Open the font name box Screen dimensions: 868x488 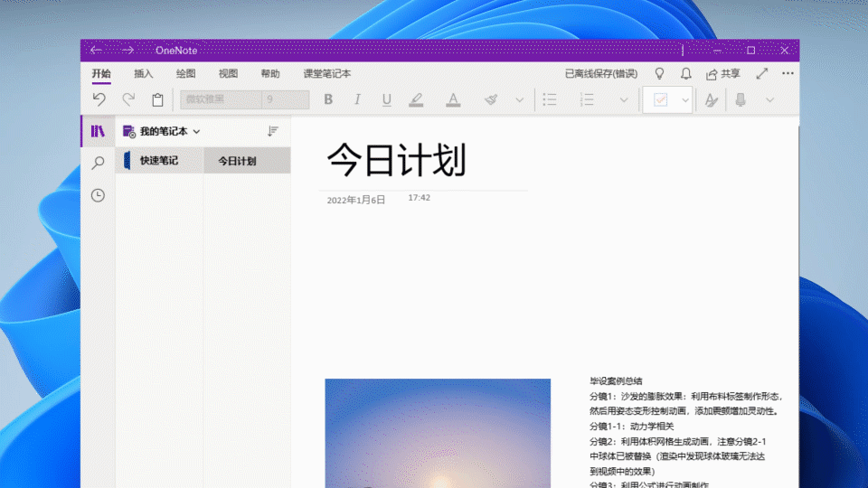tap(221, 99)
